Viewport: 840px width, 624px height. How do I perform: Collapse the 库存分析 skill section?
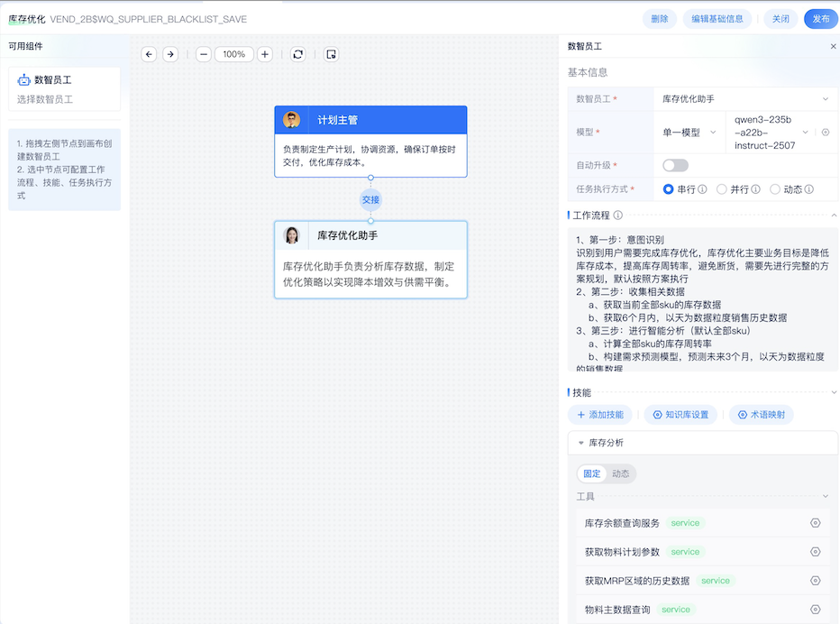click(580, 443)
